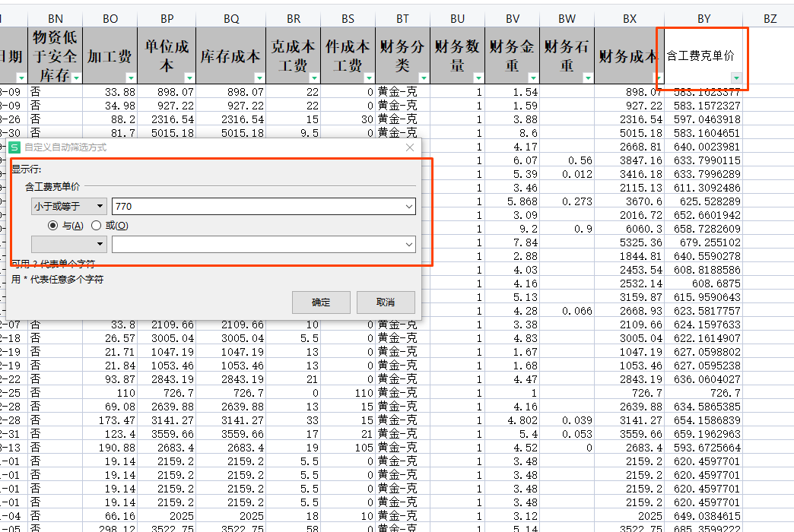794x532 pixels.
Task: Click the green S icon in dialog title
Action: [14, 147]
